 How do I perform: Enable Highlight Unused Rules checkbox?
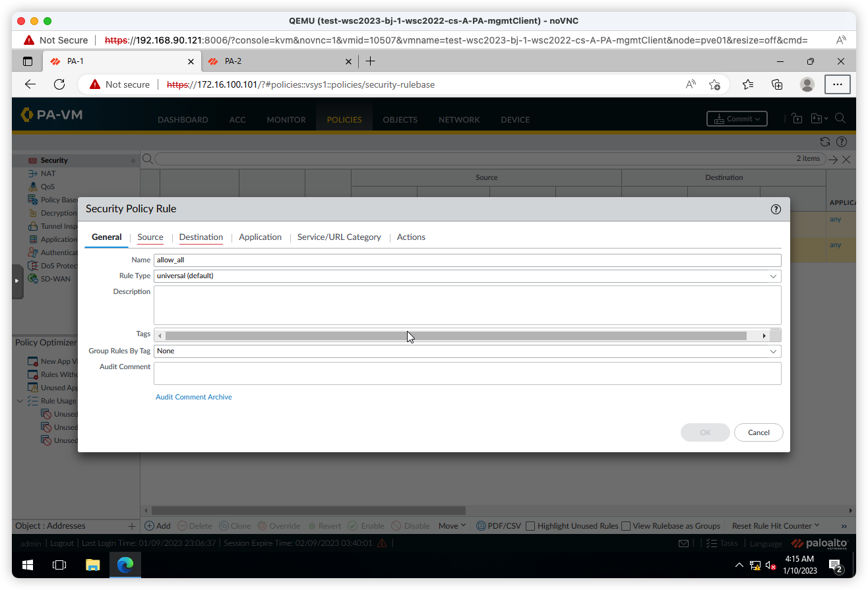(530, 526)
